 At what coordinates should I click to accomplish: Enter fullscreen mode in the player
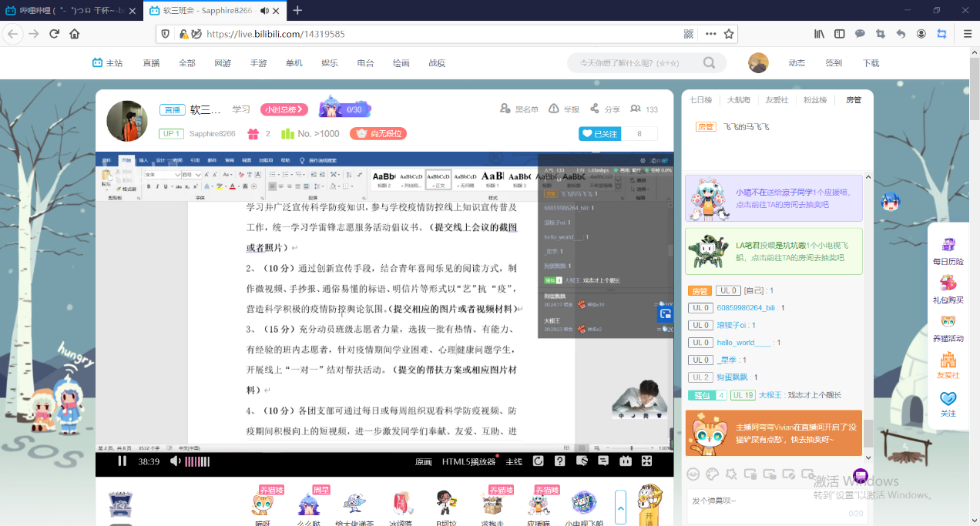point(647,461)
